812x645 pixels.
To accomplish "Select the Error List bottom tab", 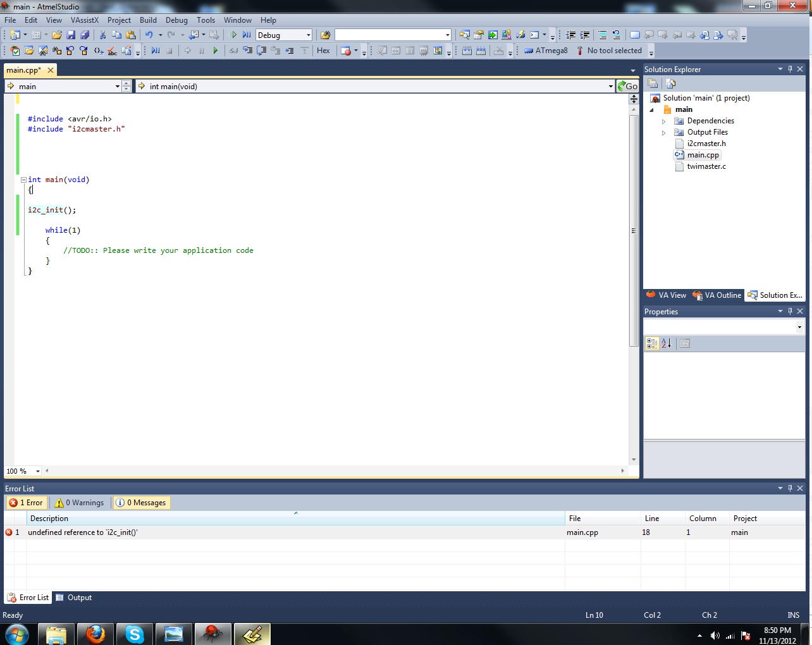I will [x=28, y=598].
